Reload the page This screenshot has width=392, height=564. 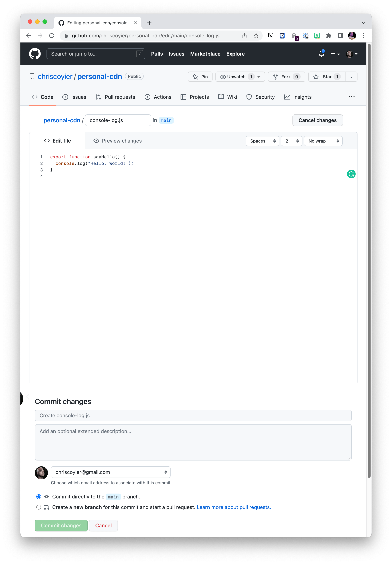[x=52, y=36]
